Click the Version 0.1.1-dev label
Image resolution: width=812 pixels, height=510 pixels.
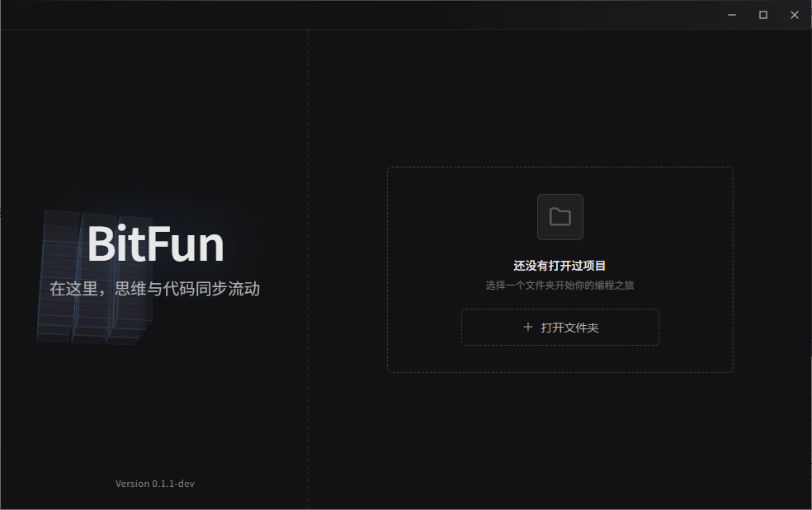point(155,484)
